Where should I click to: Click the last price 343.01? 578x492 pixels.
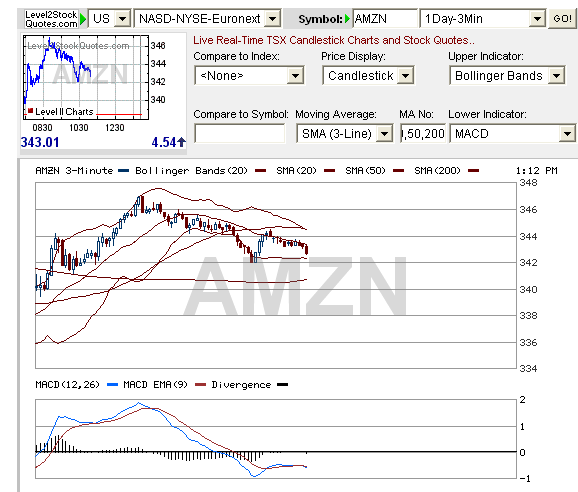pyautogui.click(x=40, y=142)
